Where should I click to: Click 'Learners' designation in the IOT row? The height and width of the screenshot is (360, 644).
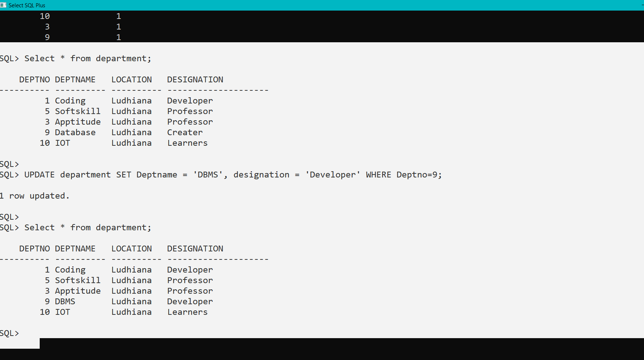point(187,312)
